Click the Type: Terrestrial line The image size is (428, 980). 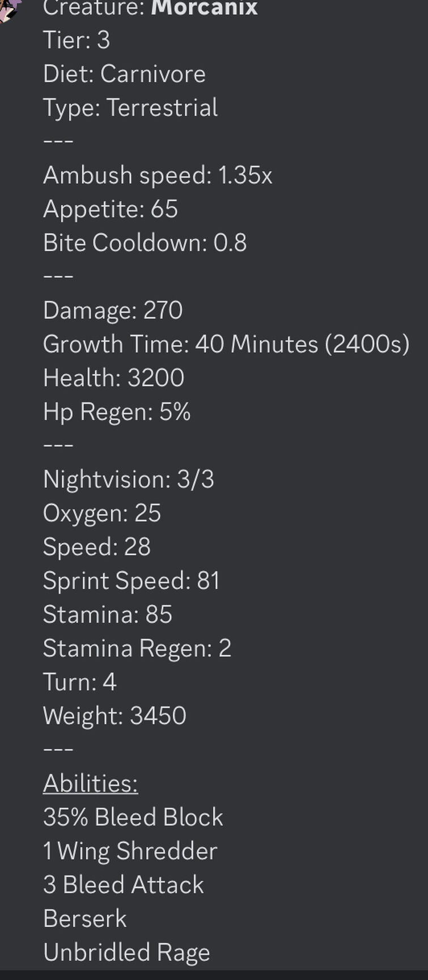click(130, 108)
